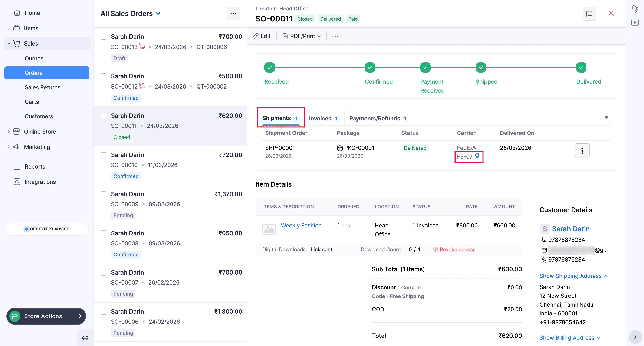Click the Delivered progress step checkmark

(581, 67)
